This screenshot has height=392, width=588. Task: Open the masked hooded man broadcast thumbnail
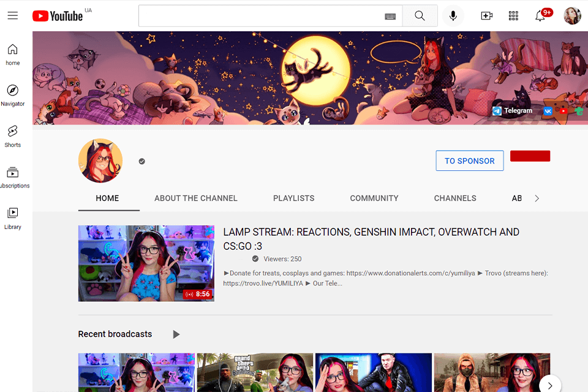(492, 372)
